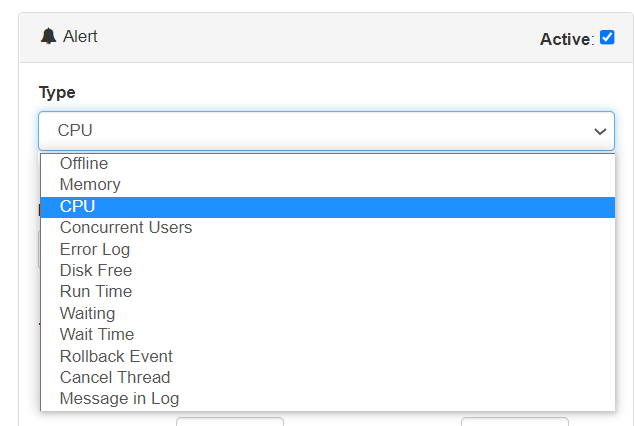
Task: Select Run Time option
Action: 96,291
